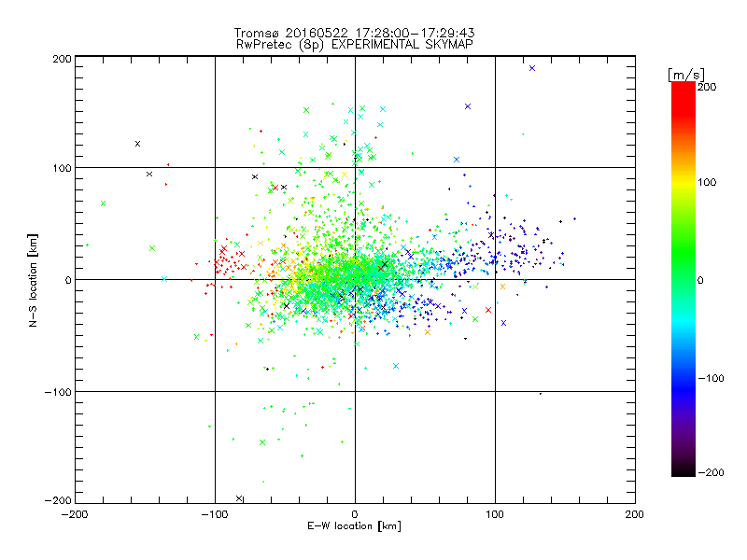Click the 100 label on the vertical N-S axis
This screenshot has height=560, width=747.
click(62, 169)
